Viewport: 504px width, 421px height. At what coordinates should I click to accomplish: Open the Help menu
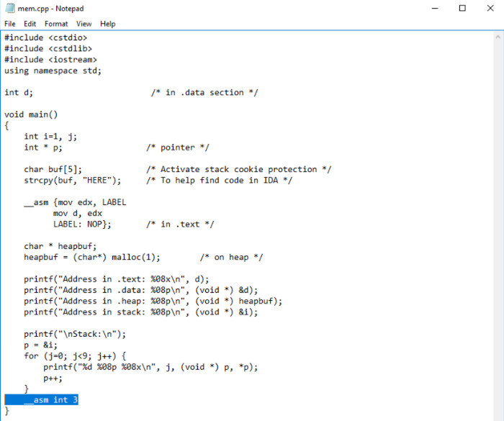point(107,24)
